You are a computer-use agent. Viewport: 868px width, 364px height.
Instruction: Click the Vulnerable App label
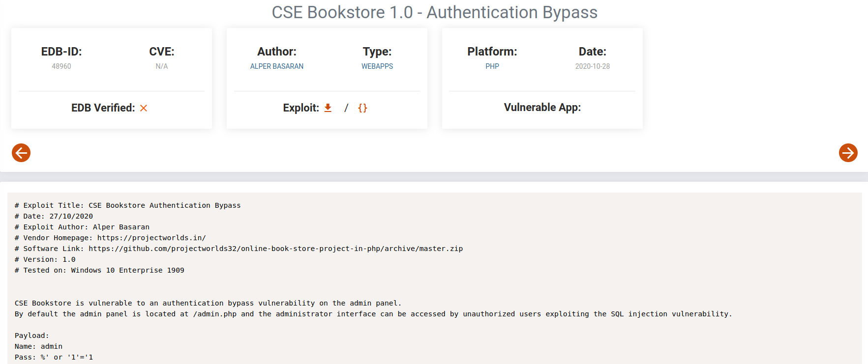tap(542, 108)
